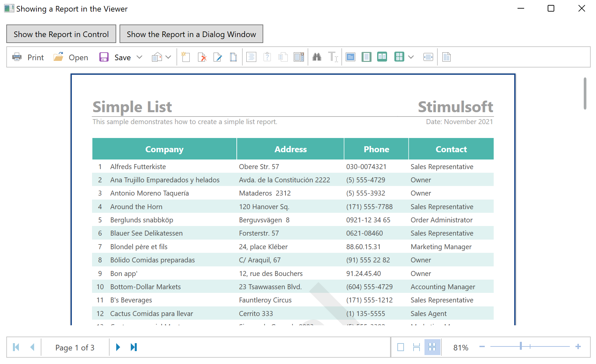Click the Page Width zoom icon
The image size is (596, 364).
coord(428,57)
